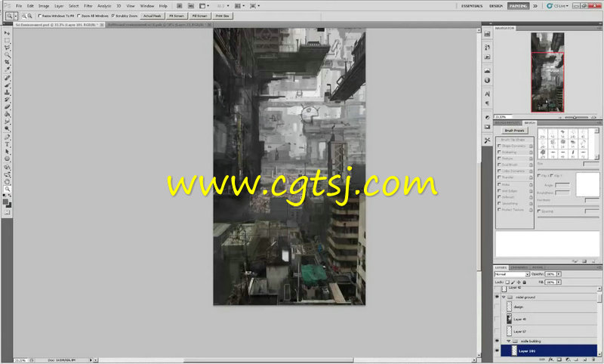Select the Crop tool

coord(8,63)
